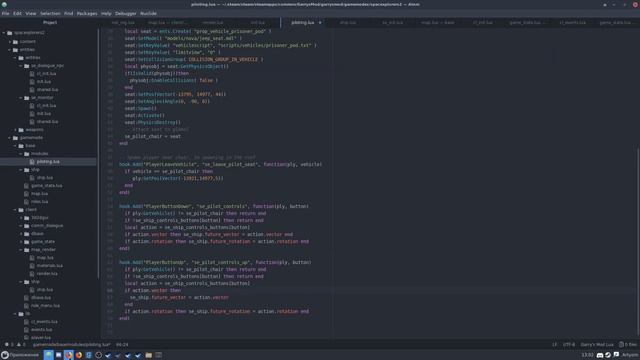This screenshot has height=360, width=640.
Task: Click the map_render folder icon
Action: (27, 249)
